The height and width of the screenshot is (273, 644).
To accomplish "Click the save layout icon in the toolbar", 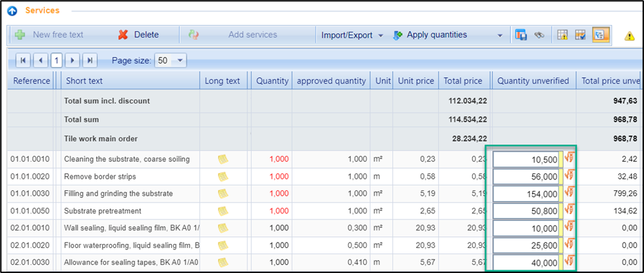I will click(x=521, y=35).
